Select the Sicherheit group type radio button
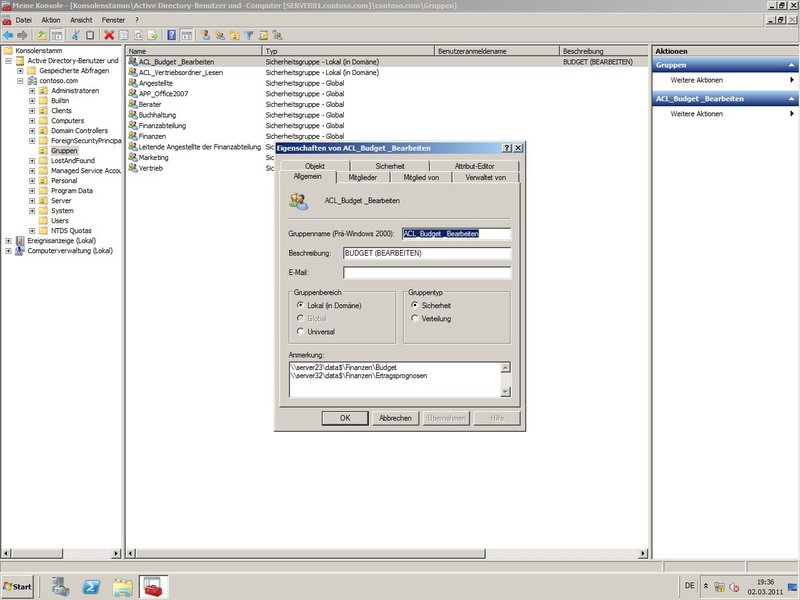Screen dimensions: 800x600 pyautogui.click(x=415, y=305)
